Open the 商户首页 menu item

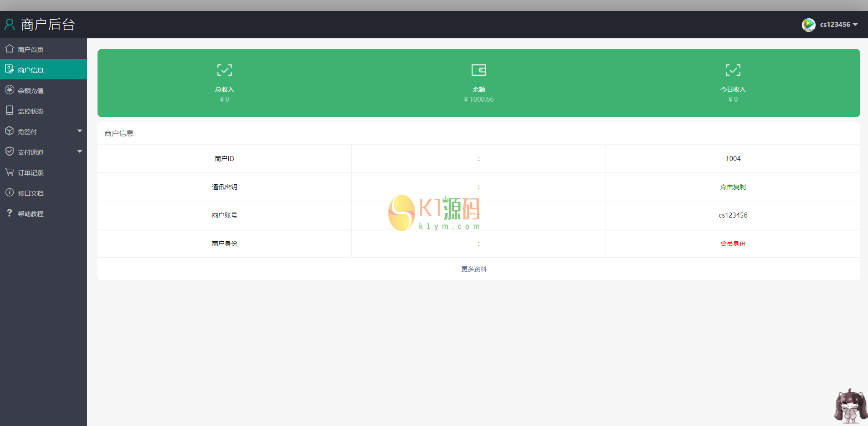[x=31, y=48]
